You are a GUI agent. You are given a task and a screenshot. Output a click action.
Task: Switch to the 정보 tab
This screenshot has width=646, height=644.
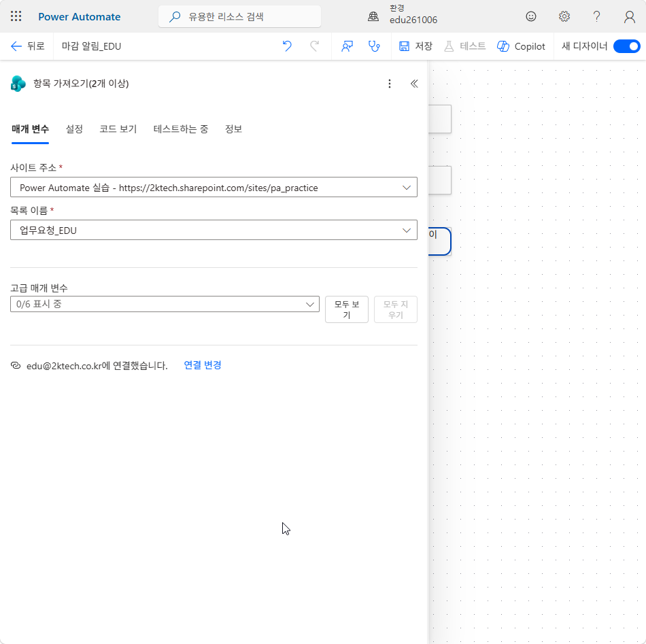[233, 129]
